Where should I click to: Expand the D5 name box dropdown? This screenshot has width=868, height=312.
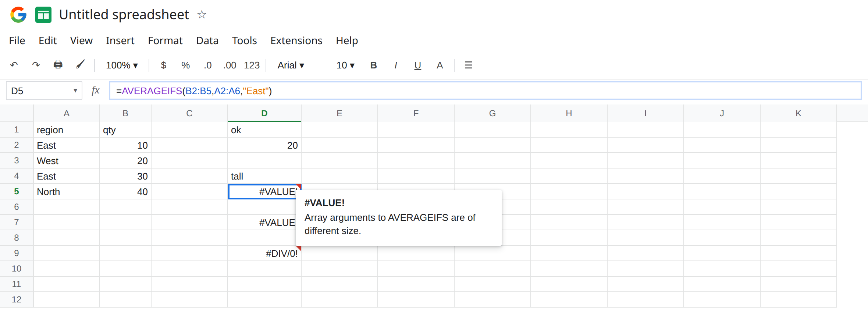(x=75, y=91)
